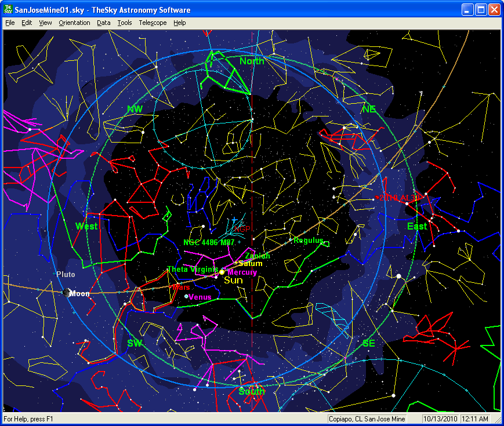Viewport: 504px width, 426px height.
Task: Click the 12:11 AM time field
Action: tap(476, 418)
